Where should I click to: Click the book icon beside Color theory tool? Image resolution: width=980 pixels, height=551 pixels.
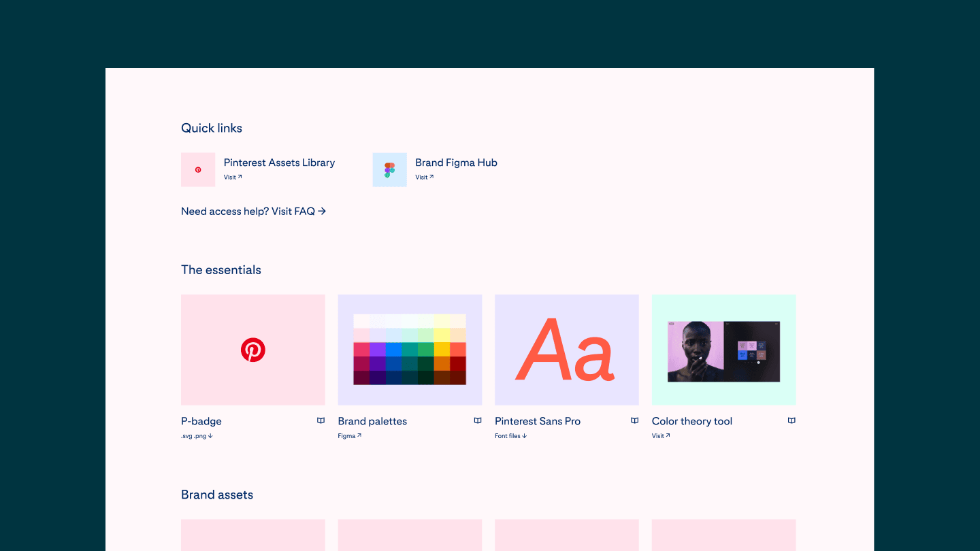click(791, 421)
